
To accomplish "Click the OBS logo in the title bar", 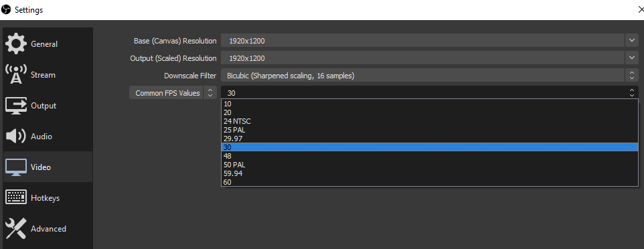I will point(6,9).
